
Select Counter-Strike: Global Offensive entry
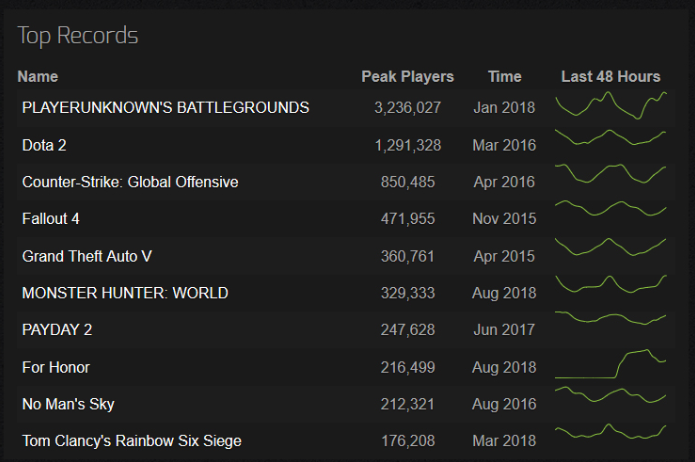pyautogui.click(x=130, y=182)
